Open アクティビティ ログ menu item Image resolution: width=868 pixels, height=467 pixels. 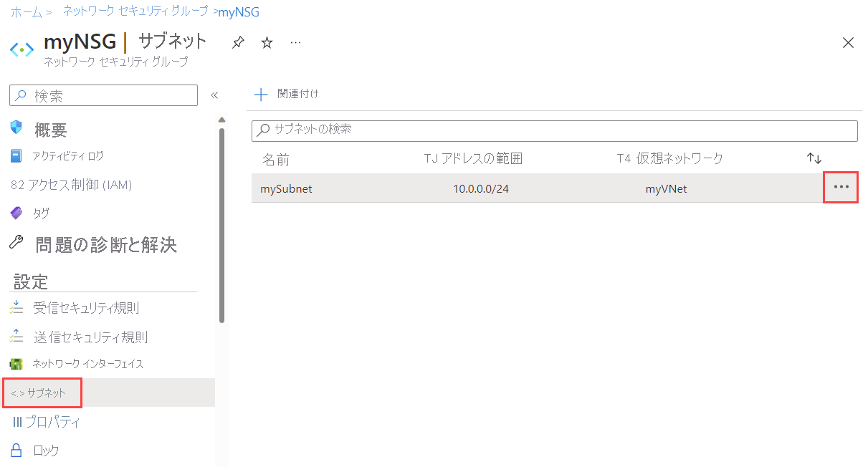click(68, 155)
